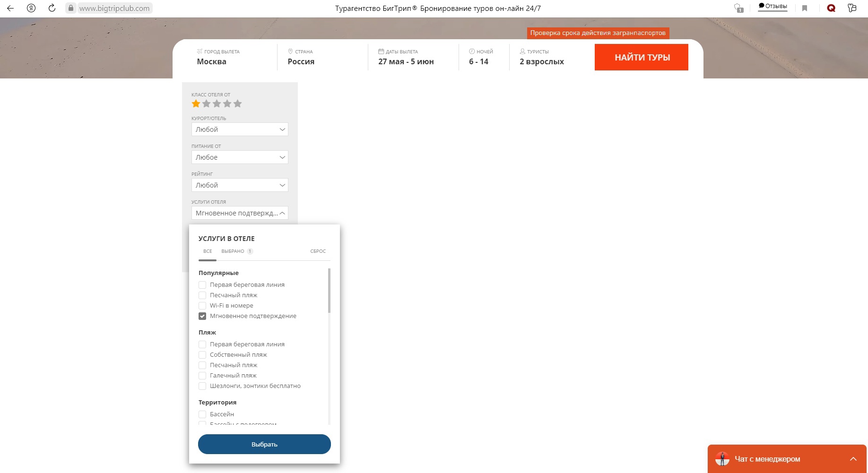Image resolution: width=868 pixels, height=473 pixels.
Task: Open the Yandex home icon
Action: [31, 8]
